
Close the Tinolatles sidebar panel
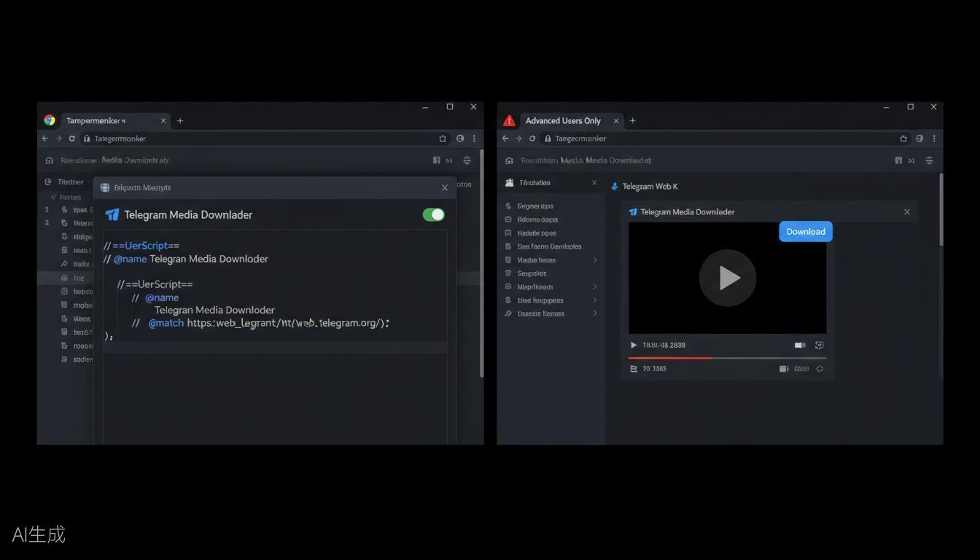594,183
